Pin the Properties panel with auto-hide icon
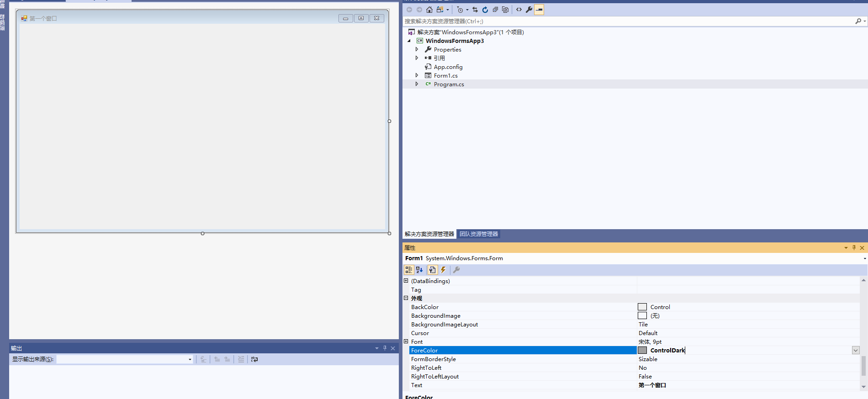The image size is (868, 399). 854,247
